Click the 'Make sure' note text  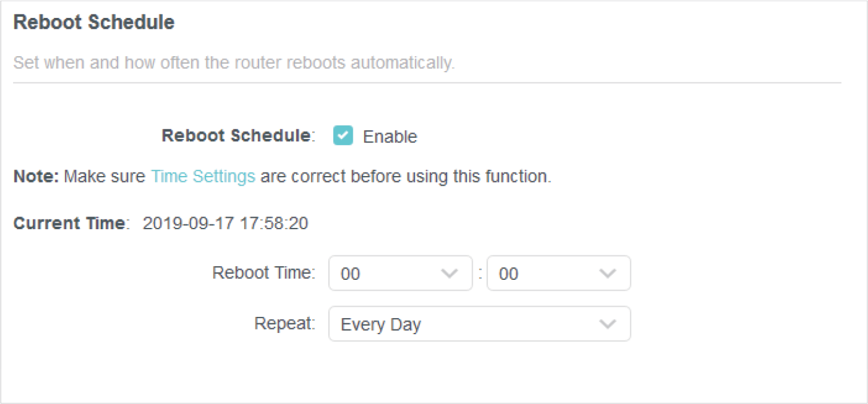104,177
